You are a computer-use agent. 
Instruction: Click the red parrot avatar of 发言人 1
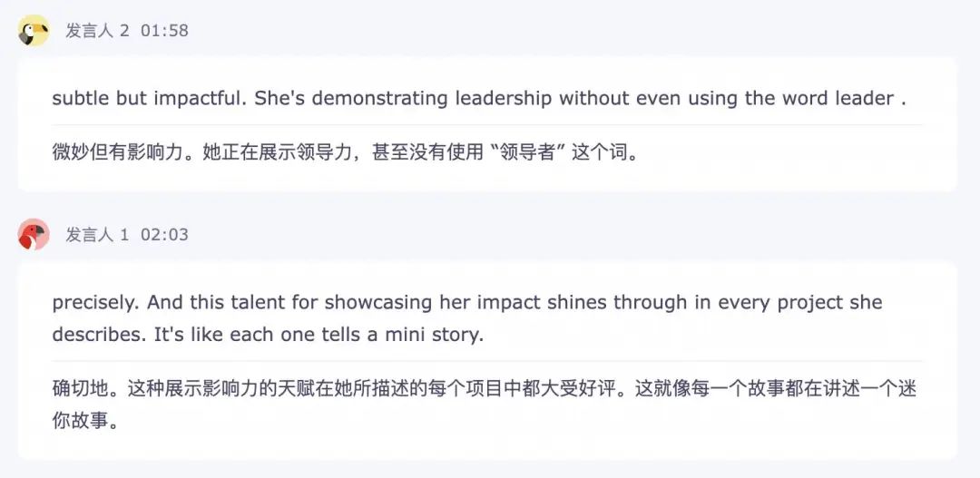click(34, 235)
